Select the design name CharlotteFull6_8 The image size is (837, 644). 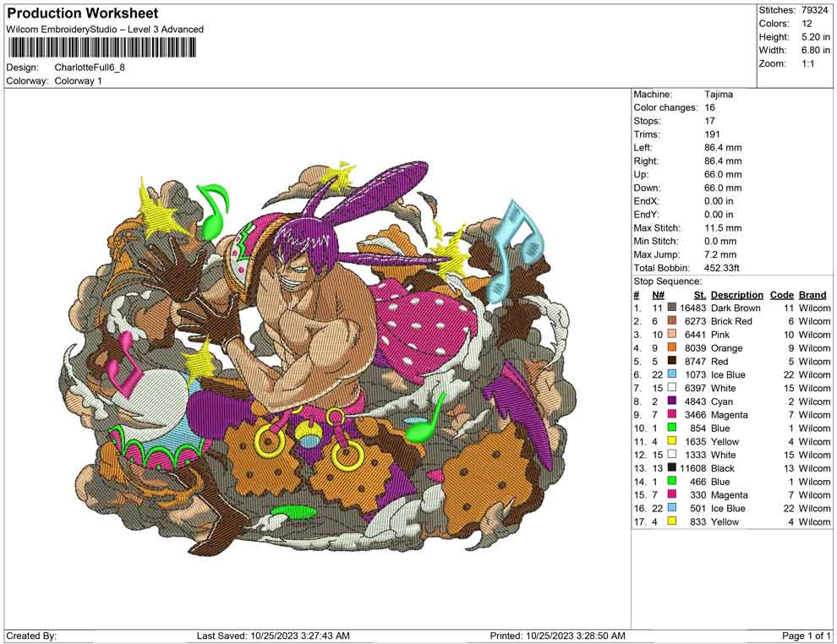tap(90, 68)
